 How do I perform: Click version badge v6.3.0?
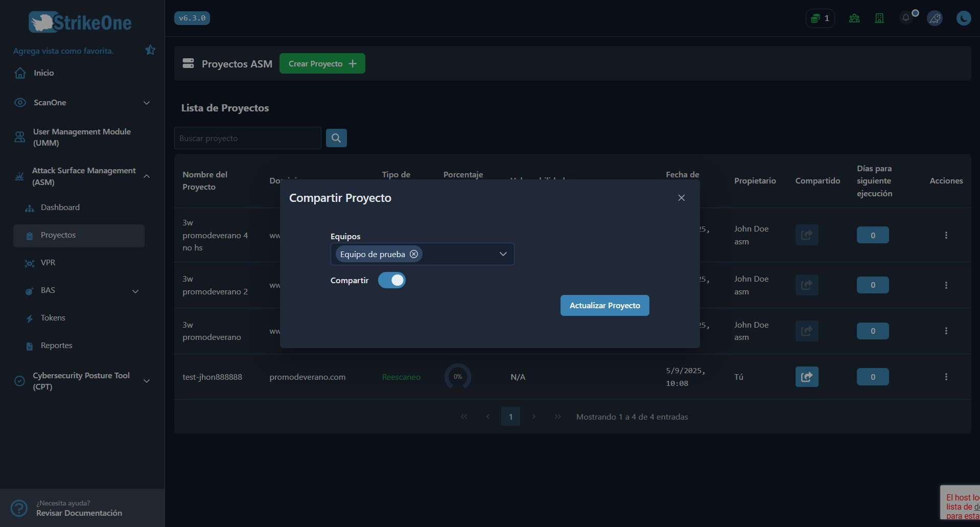pyautogui.click(x=192, y=18)
